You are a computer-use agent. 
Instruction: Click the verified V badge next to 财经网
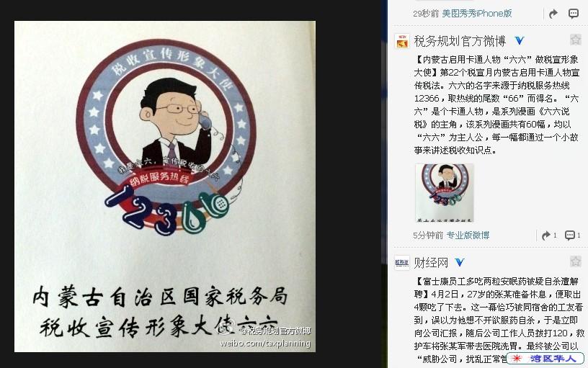tap(460, 262)
